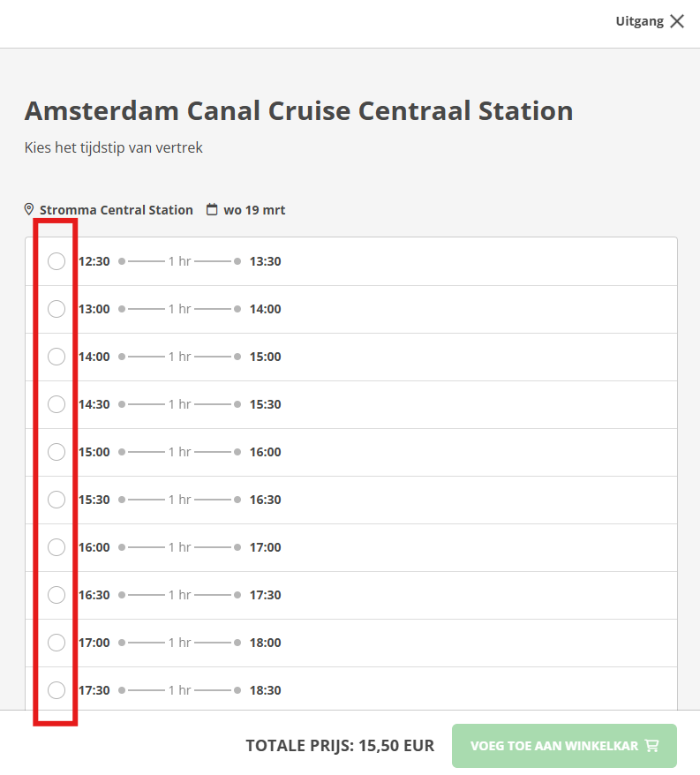700x775 pixels.
Task: Select the 15:00 departure radio button
Action: click(x=56, y=452)
